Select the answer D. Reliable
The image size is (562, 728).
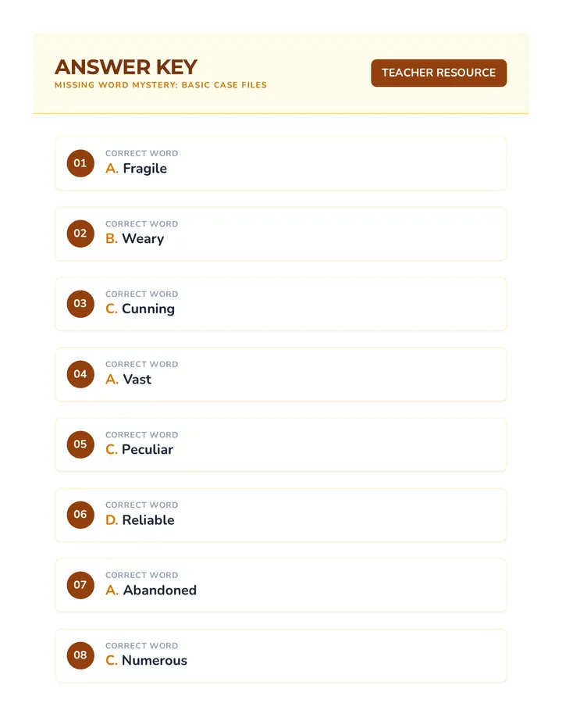click(x=140, y=520)
